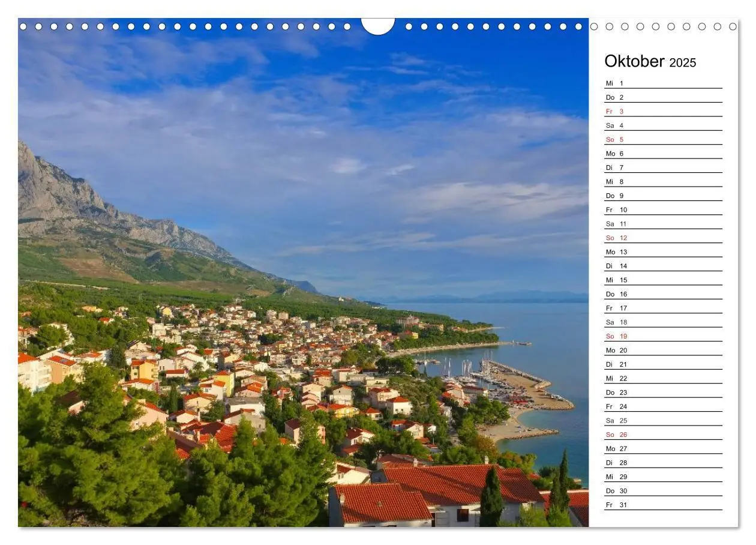This screenshot has width=756, height=545.
Task: Click the coastal town calendar photo
Action: [x=303, y=272]
